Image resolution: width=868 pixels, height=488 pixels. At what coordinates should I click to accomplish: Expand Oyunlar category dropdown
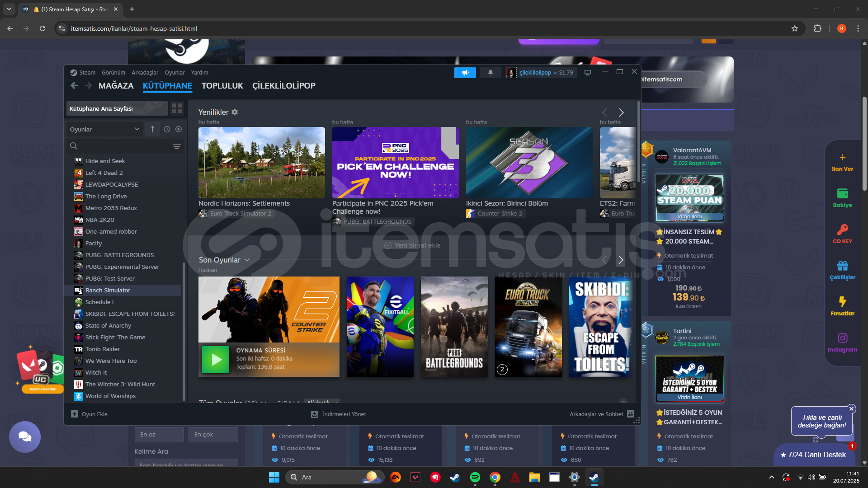(x=105, y=129)
